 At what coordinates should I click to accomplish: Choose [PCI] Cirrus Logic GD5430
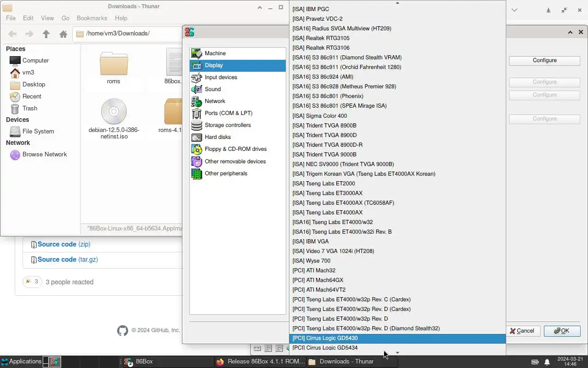pos(397,338)
